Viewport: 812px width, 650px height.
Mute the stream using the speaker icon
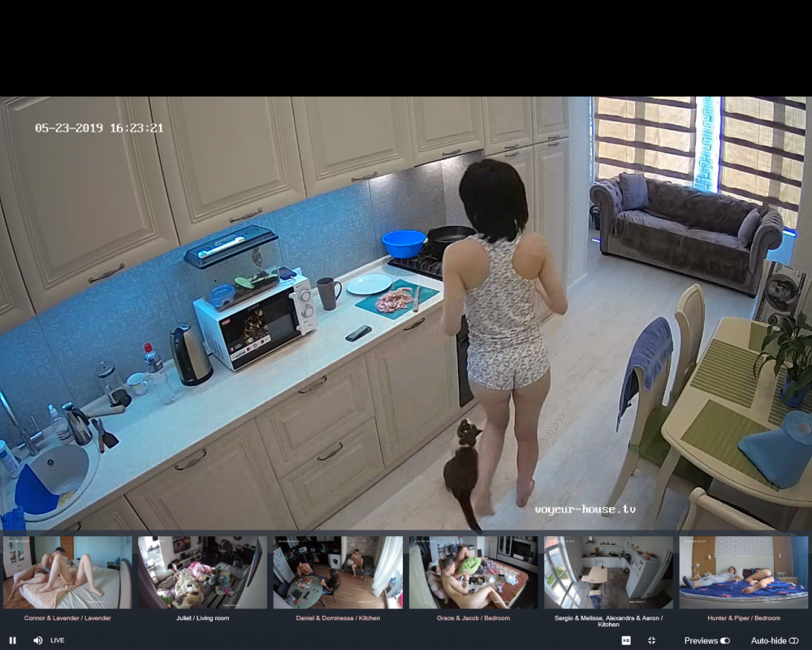click(37, 640)
